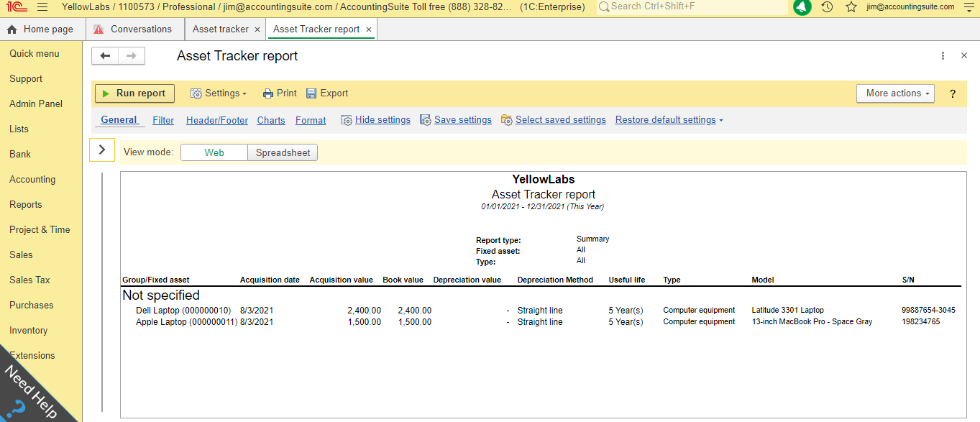The height and width of the screenshot is (422, 980).
Task: Click the Settings gear icon
Action: click(x=196, y=93)
